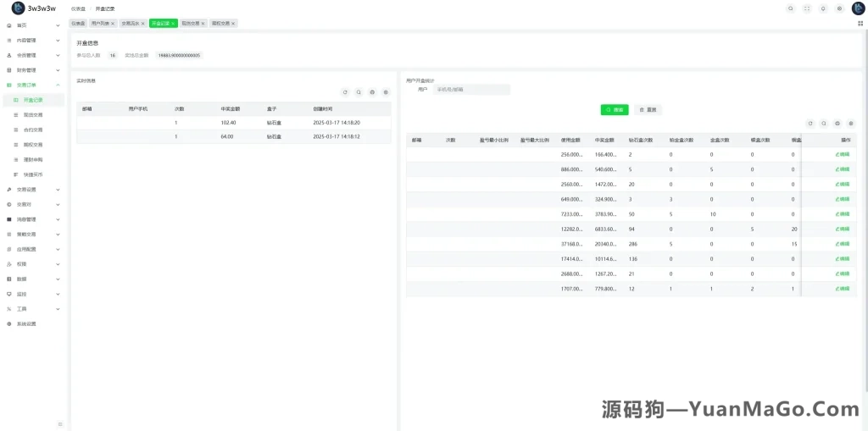
Task: Expand the 财务管理 sidebar menu
Action: (33, 70)
